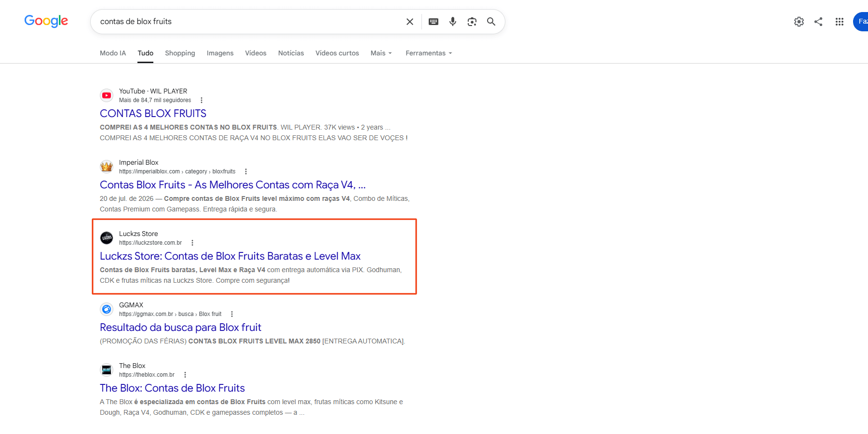Click the 'GGMAX' site name

pyautogui.click(x=131, y=305)
